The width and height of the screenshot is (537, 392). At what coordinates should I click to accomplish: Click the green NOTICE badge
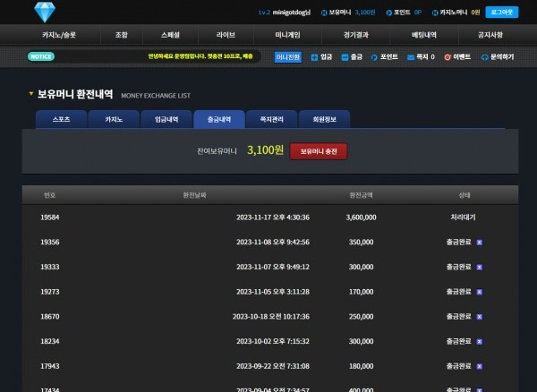tap(41, 56)
